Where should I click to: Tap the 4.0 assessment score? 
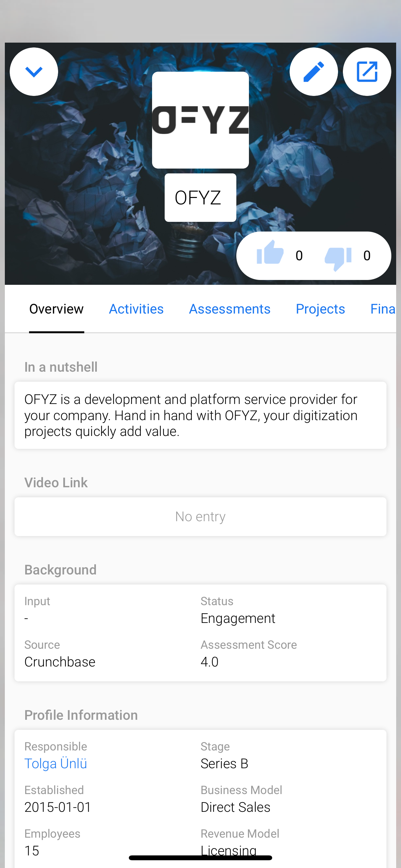[x=210, y=662]
